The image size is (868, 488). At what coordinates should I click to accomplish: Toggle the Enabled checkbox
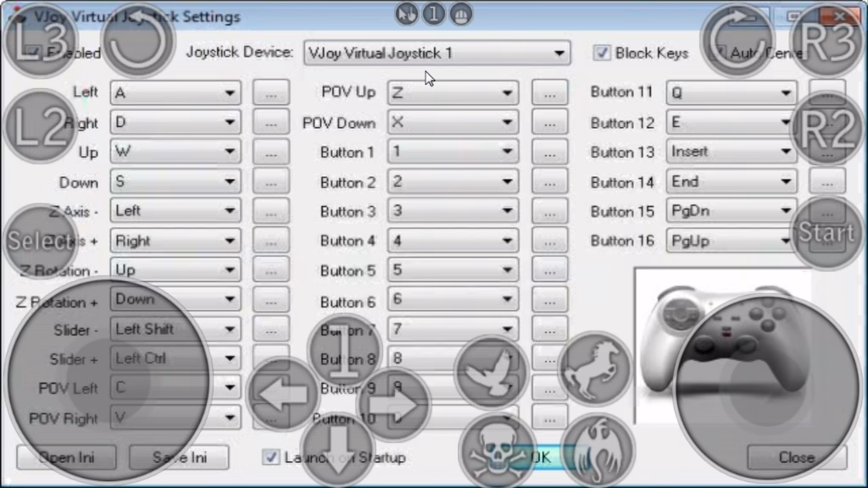pyautogui.click(x=33, y=53)
